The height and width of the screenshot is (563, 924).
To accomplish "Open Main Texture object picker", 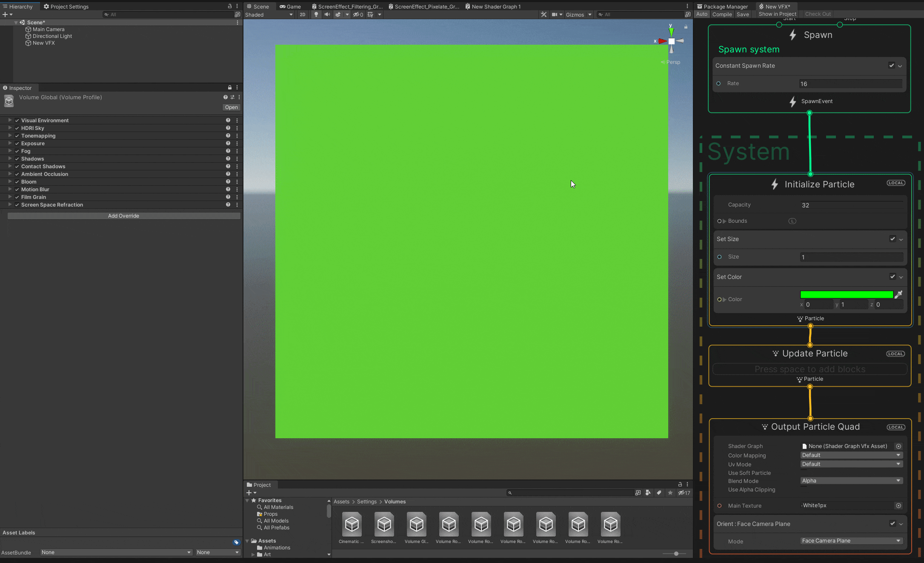I will click(898, 506).
